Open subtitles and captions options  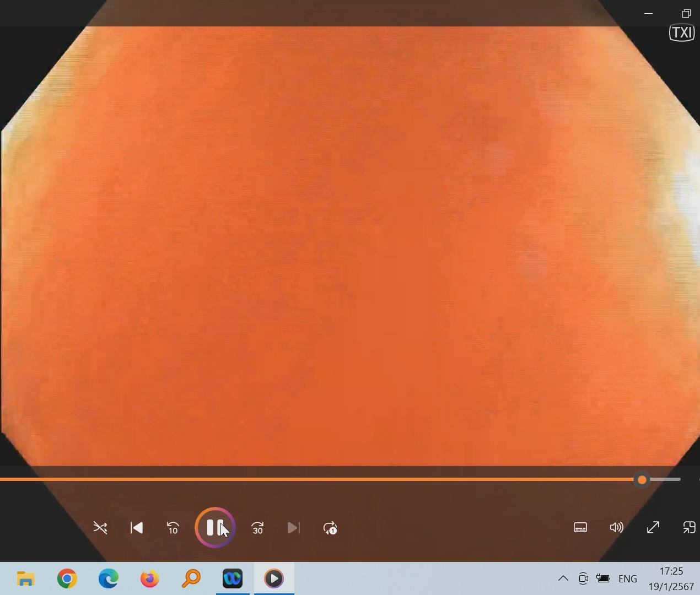[x=580, y=527]
